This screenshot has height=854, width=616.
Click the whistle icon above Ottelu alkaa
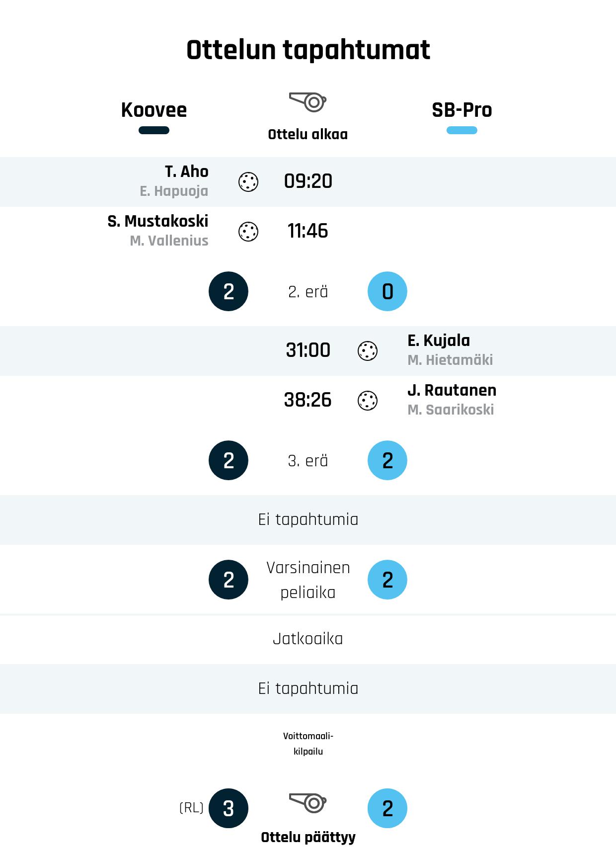308,102
